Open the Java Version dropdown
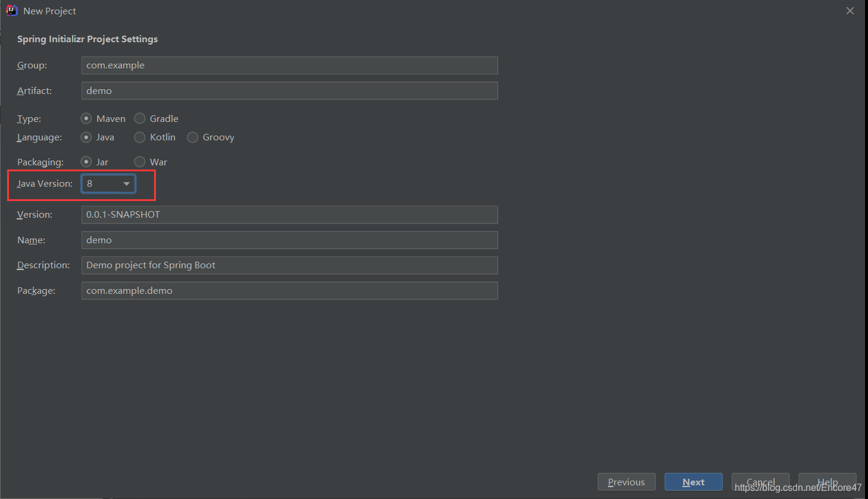Viewport: 868px width, 499px height. coord(108,184)
